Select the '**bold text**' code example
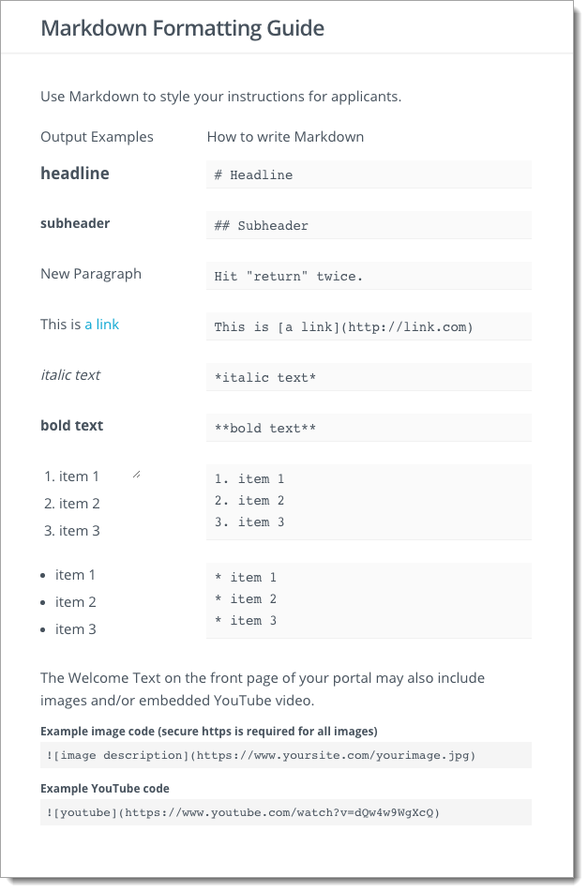Viewport: 588px width, 892px height. (369, 428)
